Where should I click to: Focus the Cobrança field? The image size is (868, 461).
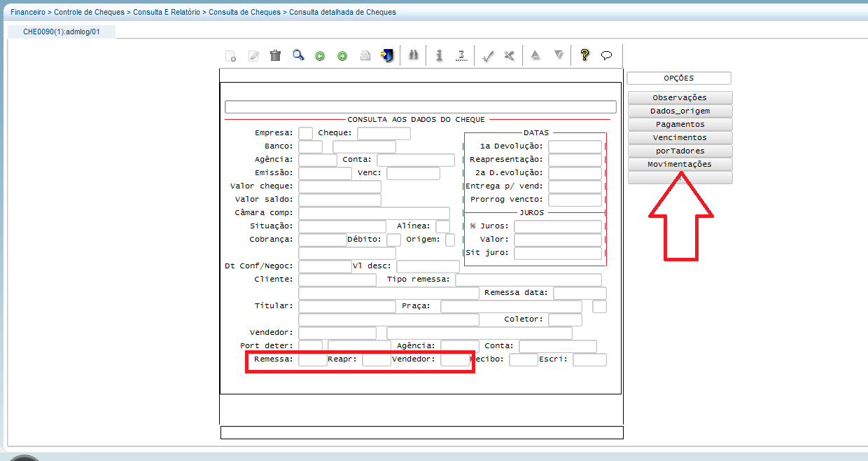tap(323, 240)
